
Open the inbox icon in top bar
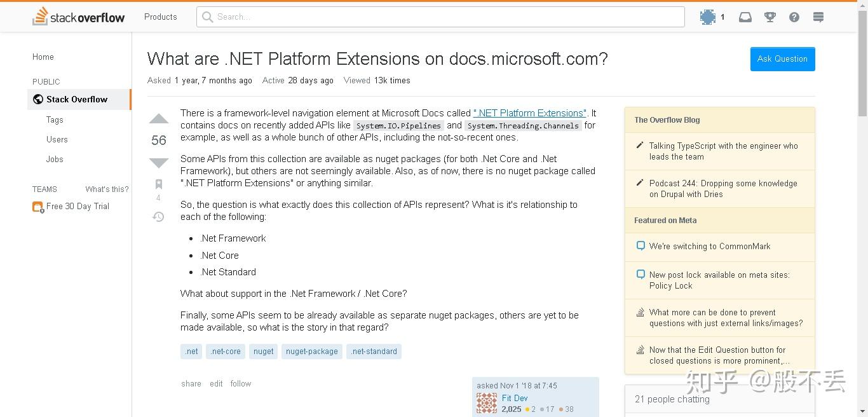(x=745, y=17)
